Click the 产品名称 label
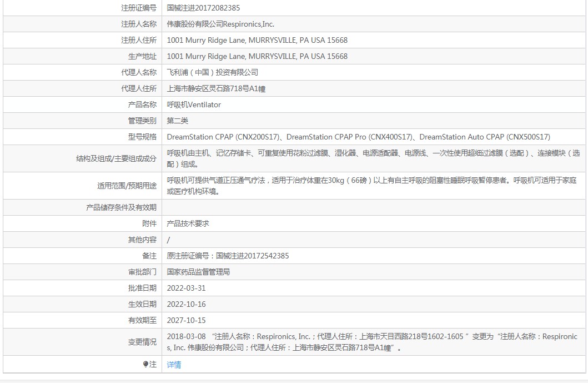 [x=142, y=105]
